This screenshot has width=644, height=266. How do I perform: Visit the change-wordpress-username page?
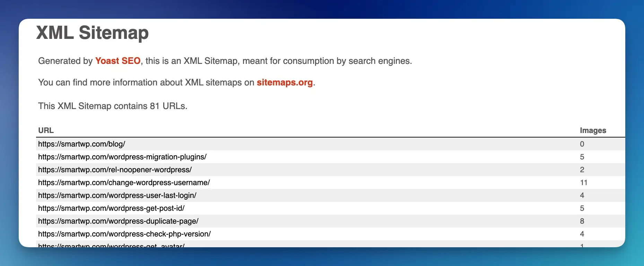[124, 182]
